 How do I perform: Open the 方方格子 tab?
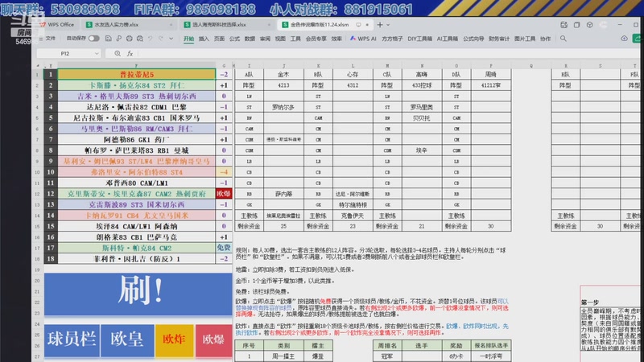(x=392, y=39)
